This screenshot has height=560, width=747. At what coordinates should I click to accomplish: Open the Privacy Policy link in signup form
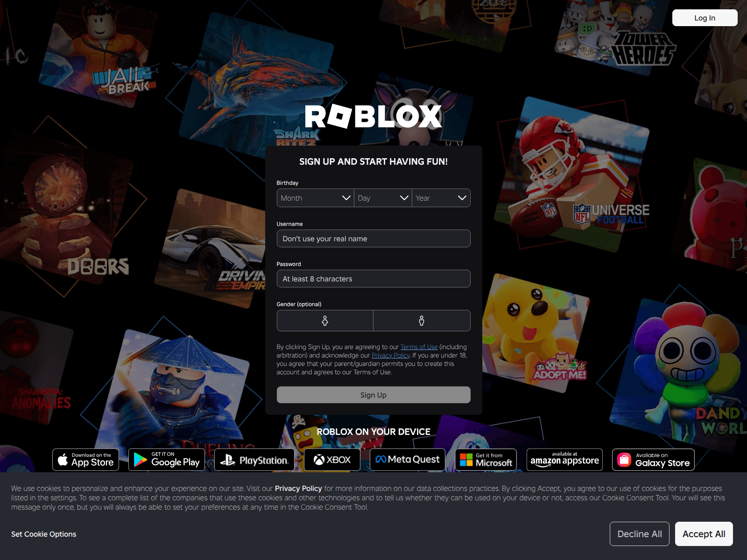coord(391,355)
